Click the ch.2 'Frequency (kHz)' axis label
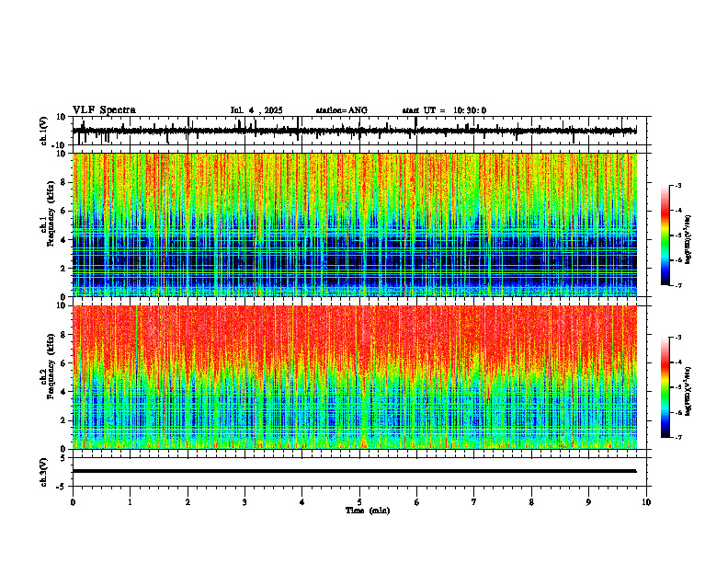 click(x=50, y=366)
